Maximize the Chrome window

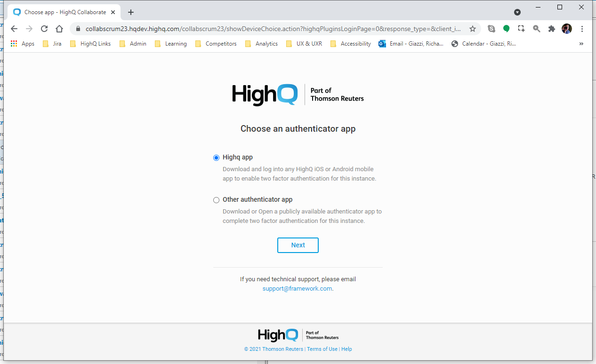point(560,7)
